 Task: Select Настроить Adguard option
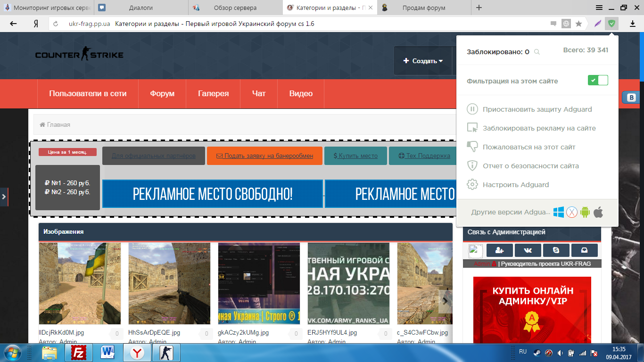point(516,185)
